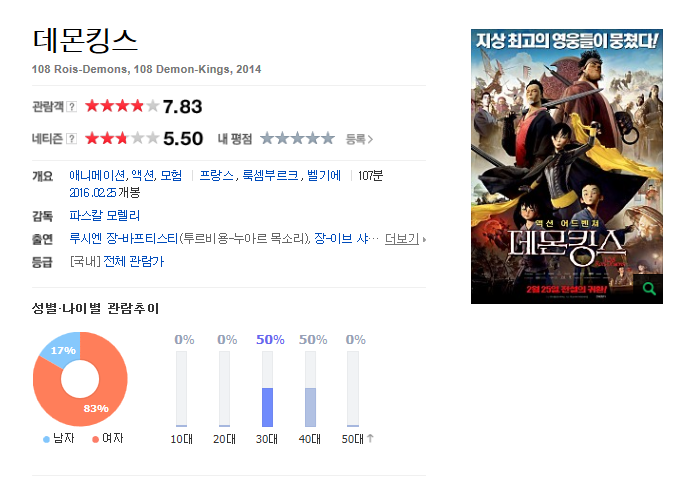Click the orange 여자 legend dot
Image resolution: width=695 pixels, height=483 pixels.
pyautogui.click(x=95, y=439)
